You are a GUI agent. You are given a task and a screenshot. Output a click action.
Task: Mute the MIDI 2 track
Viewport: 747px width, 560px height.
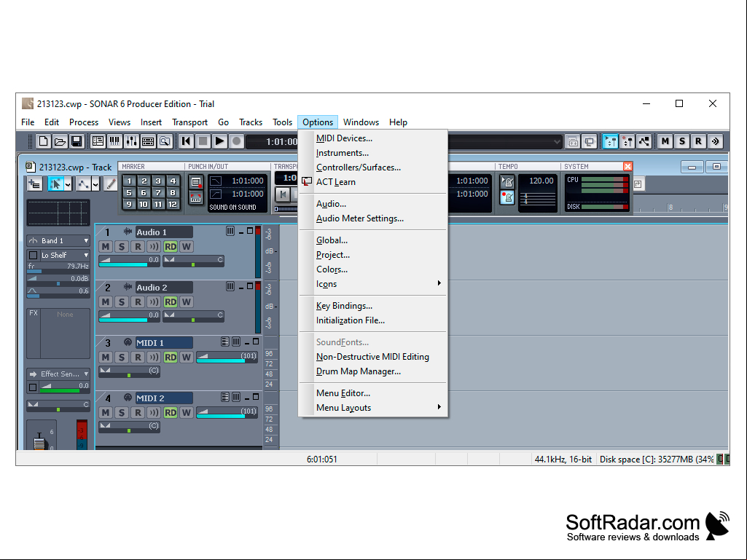105,412
